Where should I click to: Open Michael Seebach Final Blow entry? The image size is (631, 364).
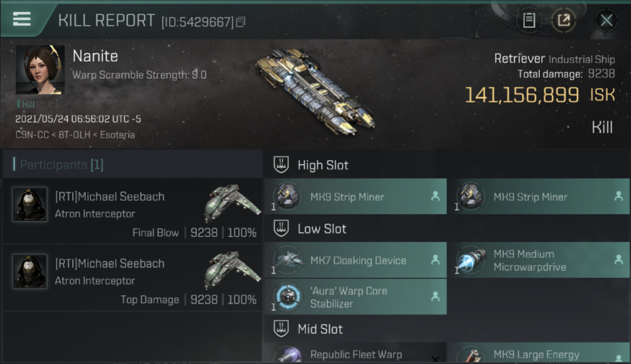(x=133, y=211)
